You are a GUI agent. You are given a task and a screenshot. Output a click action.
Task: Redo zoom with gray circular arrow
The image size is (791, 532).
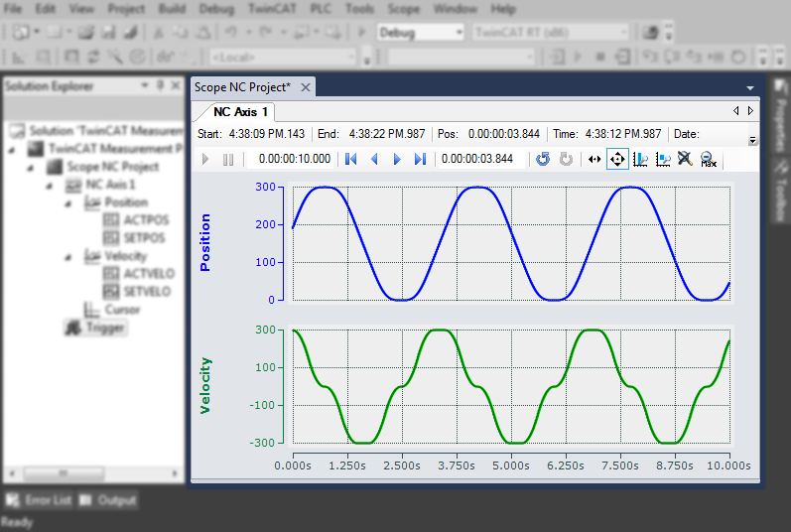(566, 160)
